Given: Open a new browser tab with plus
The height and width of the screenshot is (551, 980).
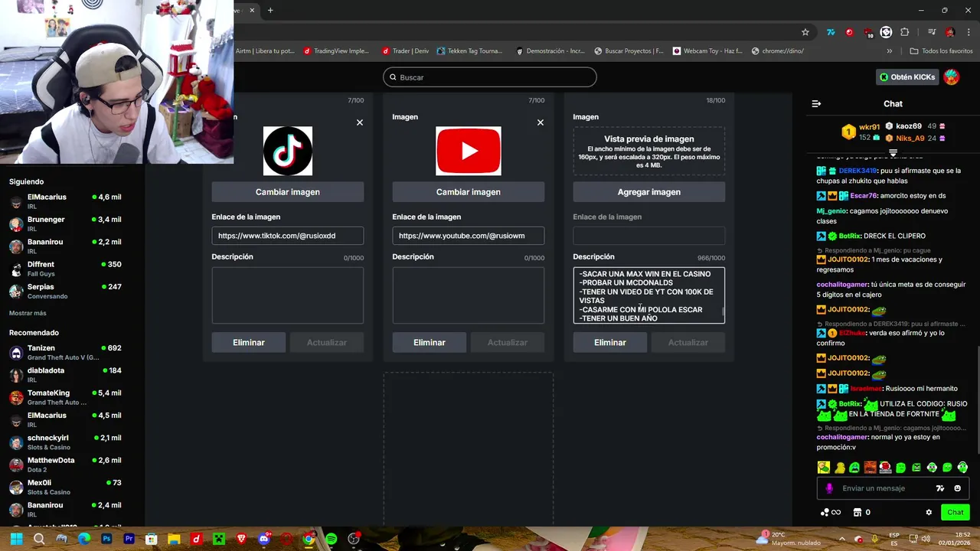Looking at the screenshot, I should [x=270, y=10].
